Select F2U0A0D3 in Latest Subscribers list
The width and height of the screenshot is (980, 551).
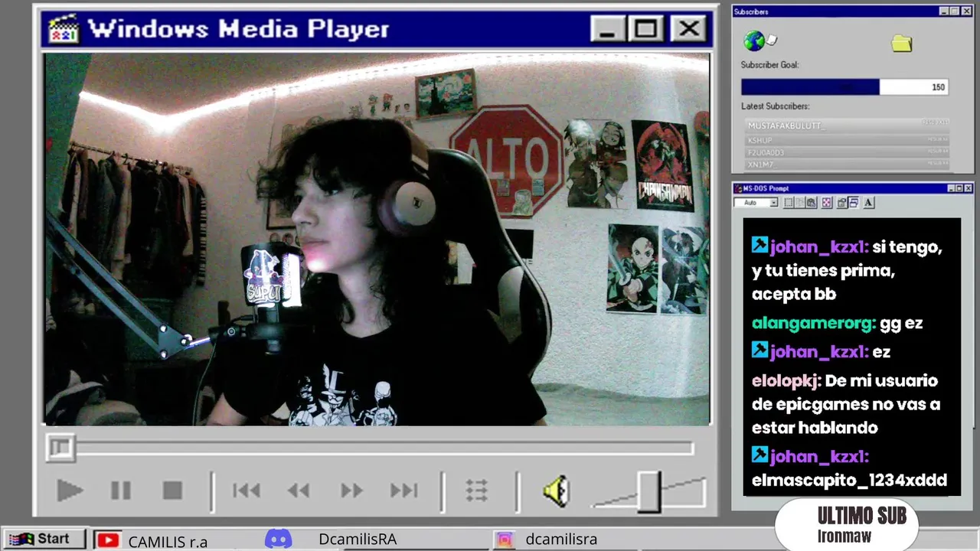pos(848,152)
